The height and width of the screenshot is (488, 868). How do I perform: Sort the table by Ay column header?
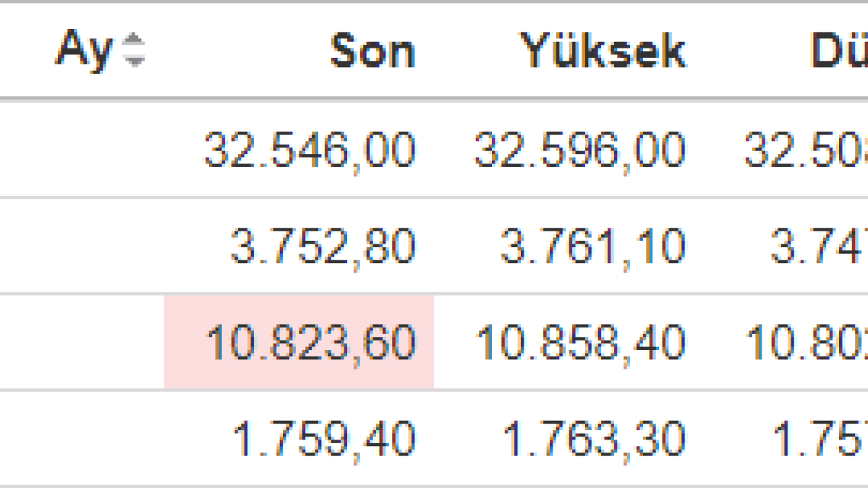[x=85, y=51]
